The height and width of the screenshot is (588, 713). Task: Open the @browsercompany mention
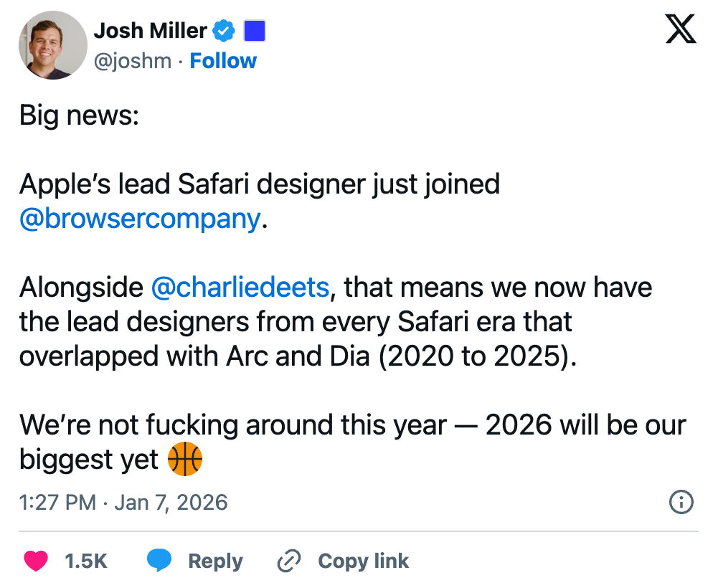140,219
